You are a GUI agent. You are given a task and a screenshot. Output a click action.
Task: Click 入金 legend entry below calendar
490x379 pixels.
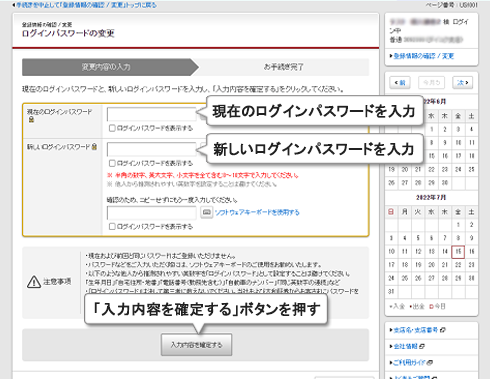click(397, 306)
